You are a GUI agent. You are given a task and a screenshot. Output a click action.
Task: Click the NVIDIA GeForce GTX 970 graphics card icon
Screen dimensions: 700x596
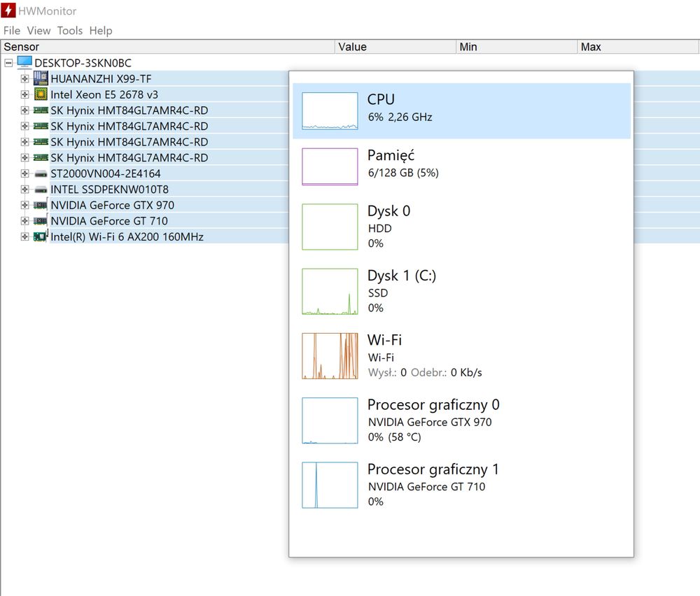(41, 205)
